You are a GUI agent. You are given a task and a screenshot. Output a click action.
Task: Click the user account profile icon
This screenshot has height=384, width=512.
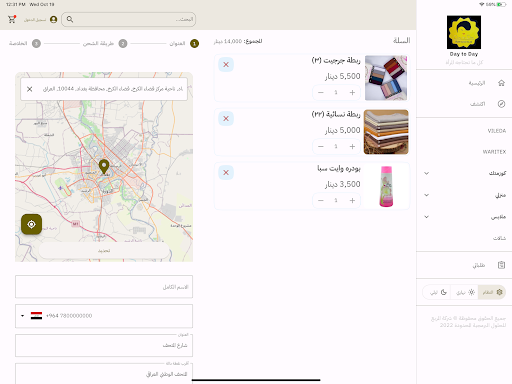53,19
